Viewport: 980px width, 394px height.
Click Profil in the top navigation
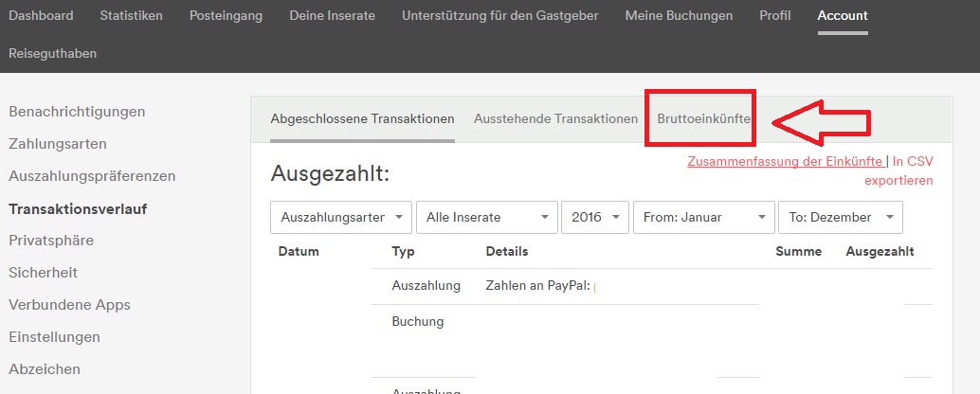[774, 15]
